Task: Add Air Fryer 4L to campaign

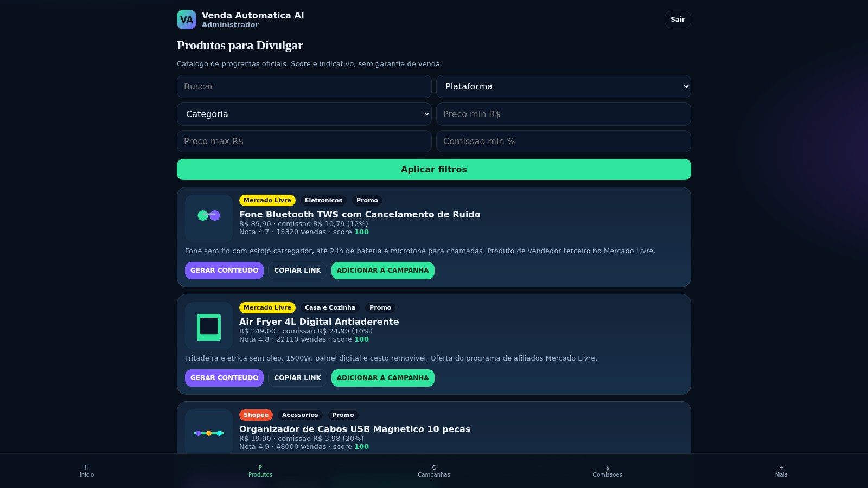Action: tap(382, 378)
